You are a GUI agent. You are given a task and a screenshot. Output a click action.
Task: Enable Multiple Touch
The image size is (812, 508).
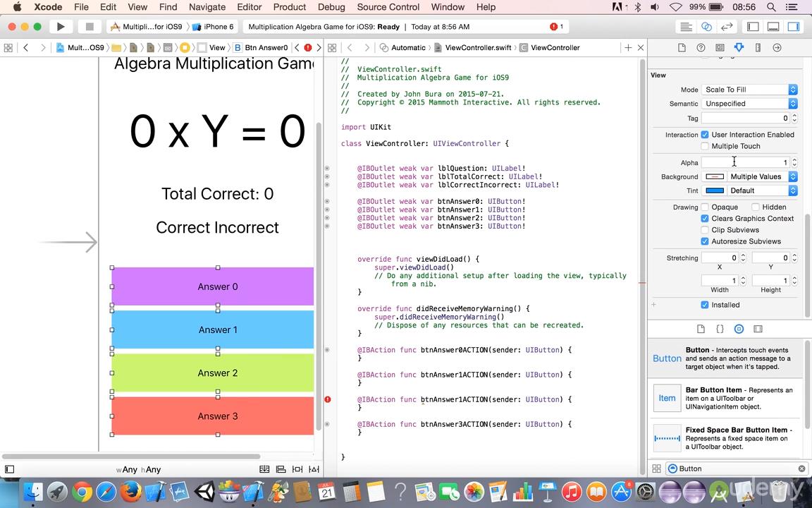705,146
